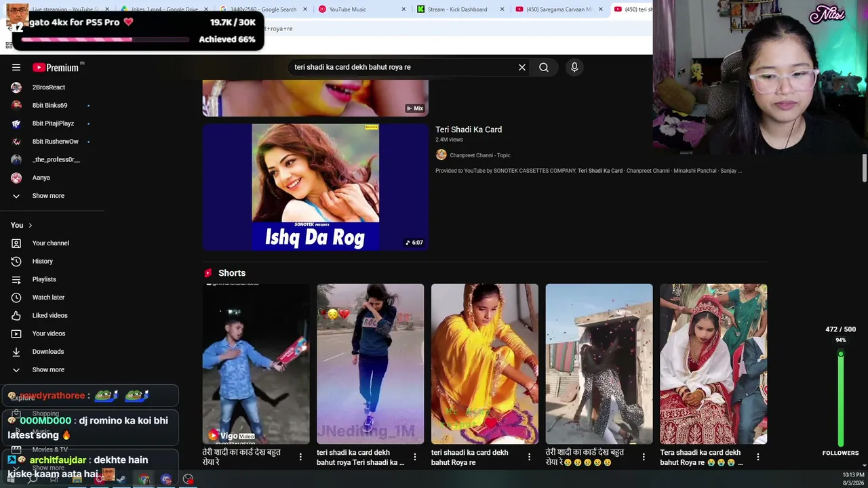Close the Google Search tab

point(305,9)
